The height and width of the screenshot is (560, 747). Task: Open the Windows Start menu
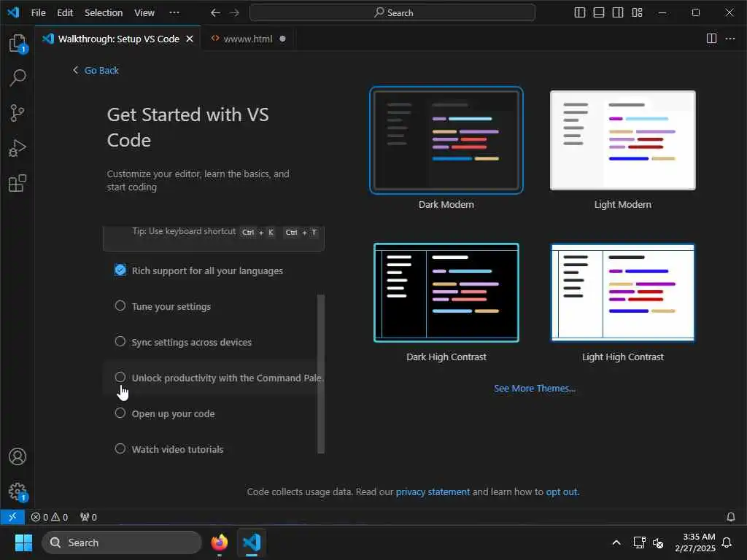point(23,542)
